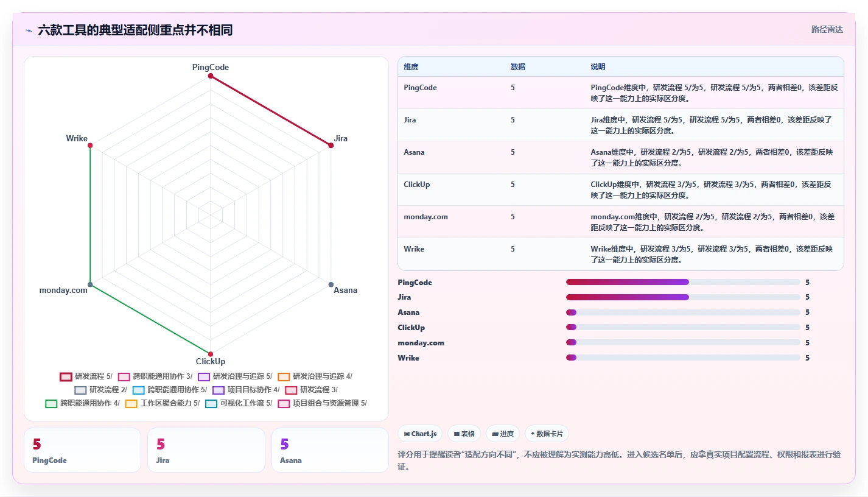Viewport: 868px width, 497px height.
Task: Click the 进度 chip
Action: click(x=502, y=434)
